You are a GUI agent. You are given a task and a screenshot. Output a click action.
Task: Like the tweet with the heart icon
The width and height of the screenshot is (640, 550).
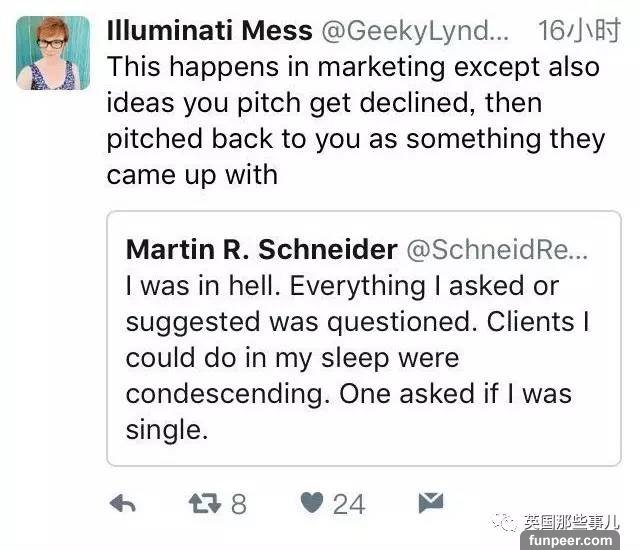coord(312,503)
